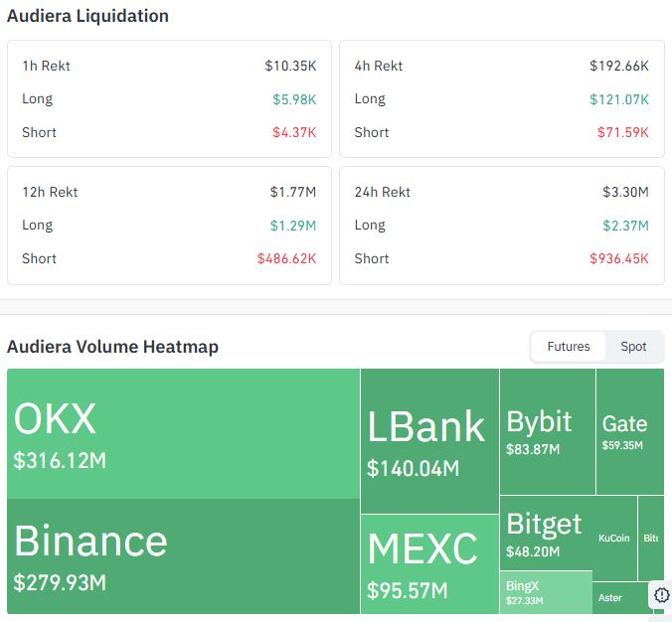672x622 pixels.
Task: Click the Aster heatmap tile
Action: [x=620, y=597]
